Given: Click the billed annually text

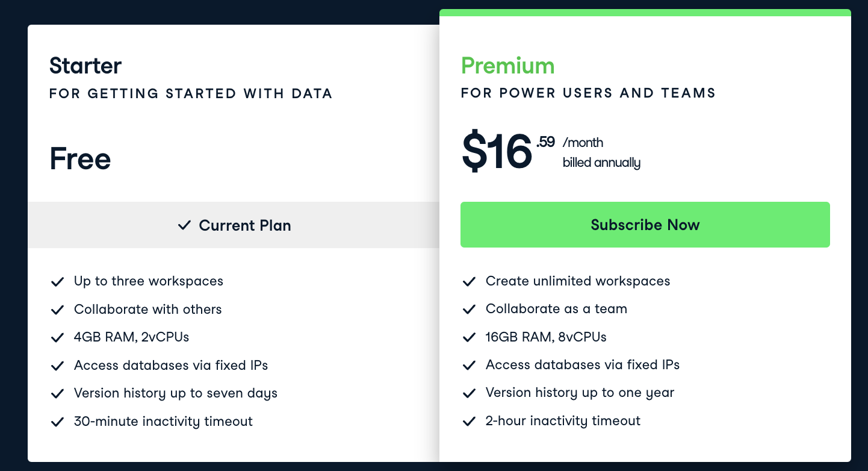Looking at the screenshot, I should [601, 163].
